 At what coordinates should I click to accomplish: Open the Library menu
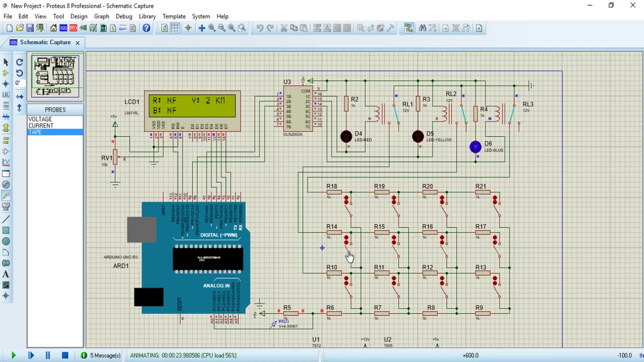pos(147,16)
